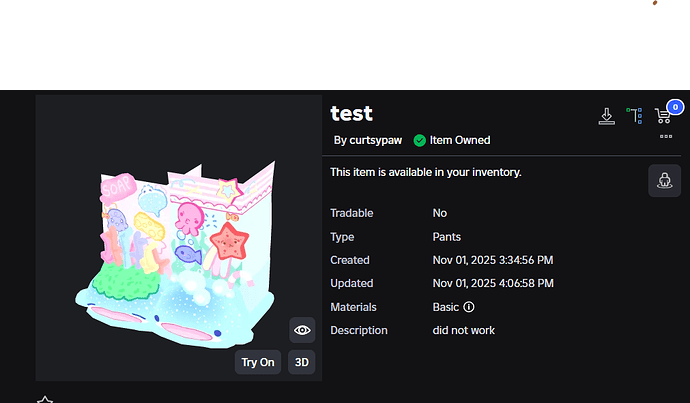
Task: Click the Tradable value 'No'
Action: point(440,213)
